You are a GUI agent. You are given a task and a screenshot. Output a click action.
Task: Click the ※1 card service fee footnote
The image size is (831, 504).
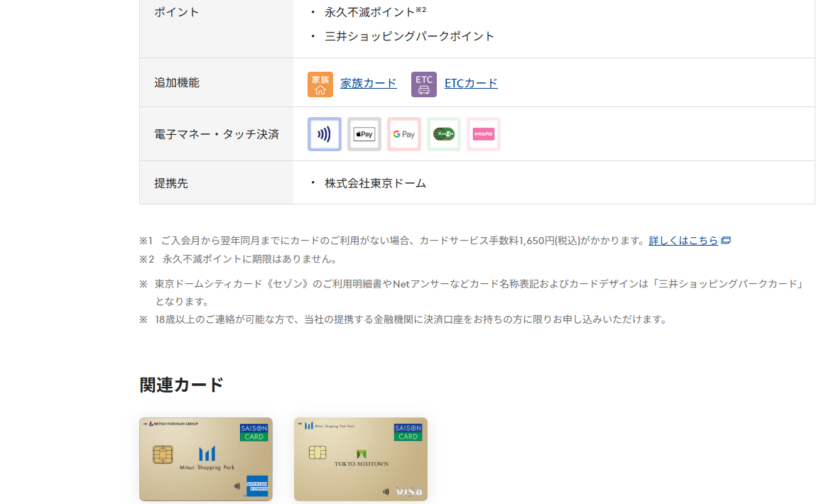click(x=393, y=241)
